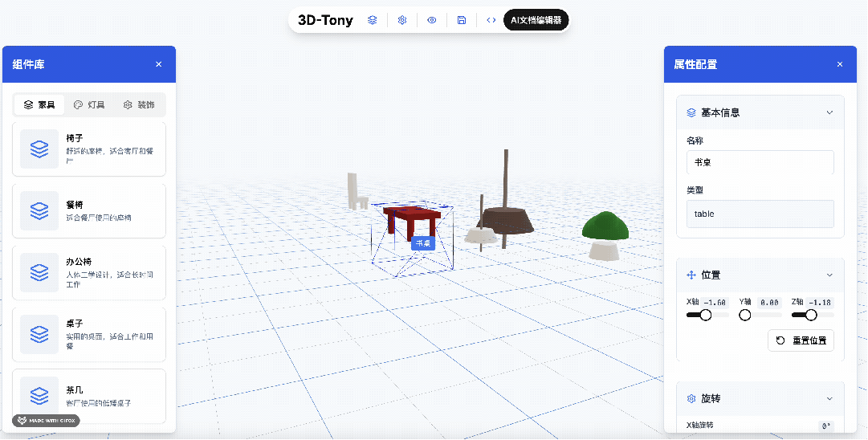Collapse the 基本信息 section chevron
Screen dimensions: 868x440
829,112
